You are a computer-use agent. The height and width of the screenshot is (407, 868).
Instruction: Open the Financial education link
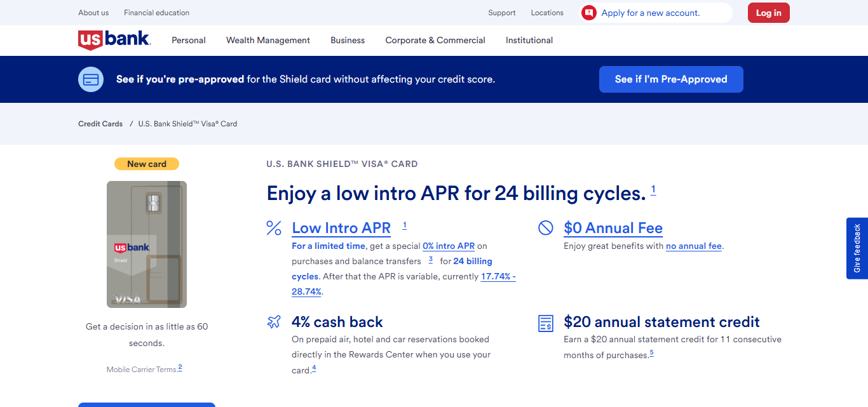click(x=156, y=13)
